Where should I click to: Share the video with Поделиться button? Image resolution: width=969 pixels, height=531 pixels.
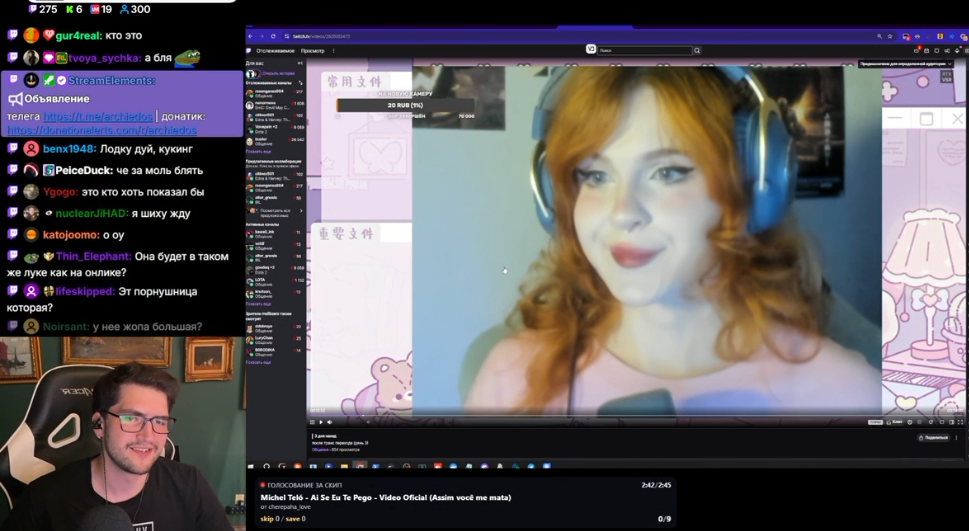tap(934, 438)
